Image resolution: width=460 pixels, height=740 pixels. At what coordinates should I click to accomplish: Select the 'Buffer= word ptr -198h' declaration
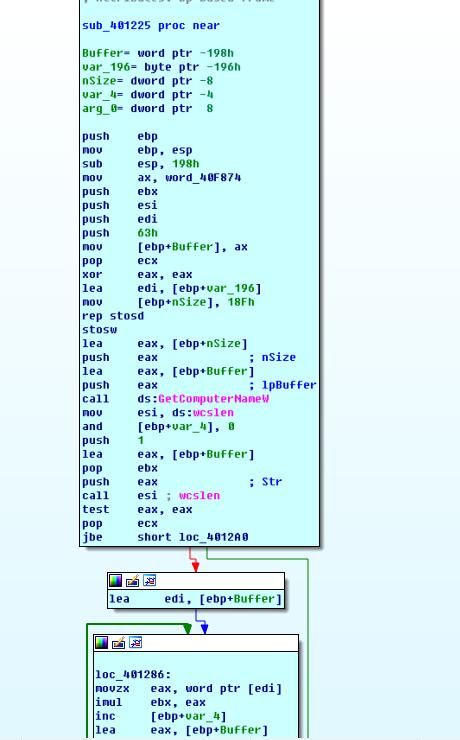158,53
